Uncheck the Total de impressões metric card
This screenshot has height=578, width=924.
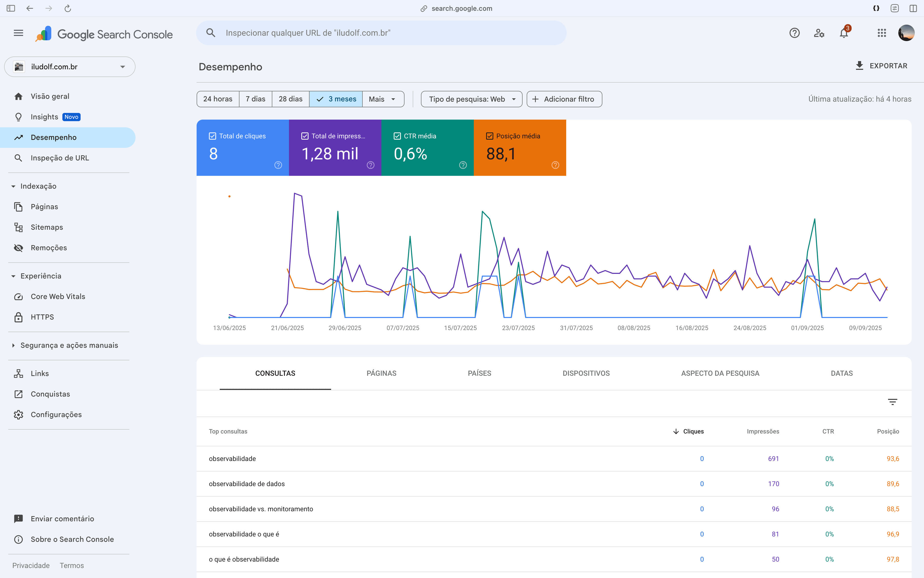tap(305, 136)
